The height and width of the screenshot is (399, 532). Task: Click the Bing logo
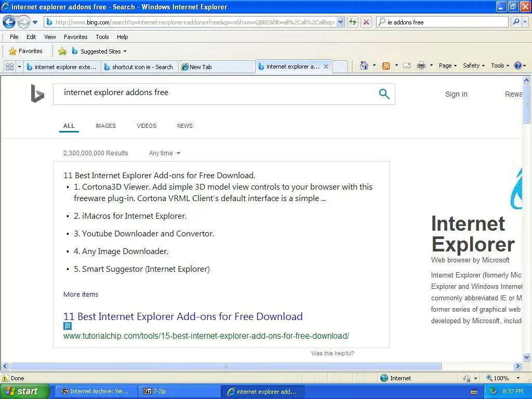37,94
